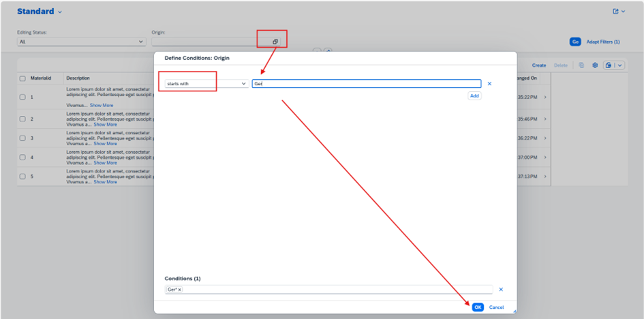
Task: Open navigation arrow for first table row
Action: click(545, 97)
